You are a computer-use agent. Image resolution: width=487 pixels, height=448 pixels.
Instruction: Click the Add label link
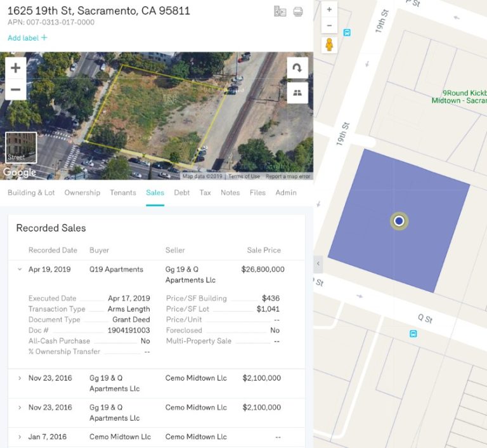click(x=23, y=38)
